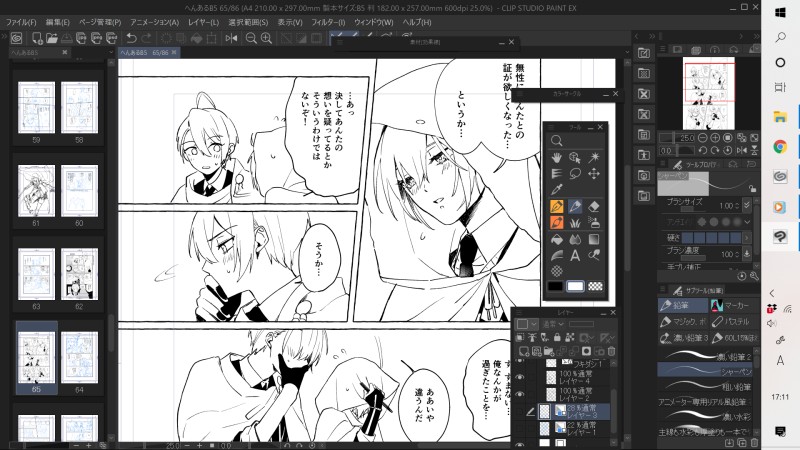
Task: Select the gradient tool
Action: pyautogui.click(x=594, y=239)
